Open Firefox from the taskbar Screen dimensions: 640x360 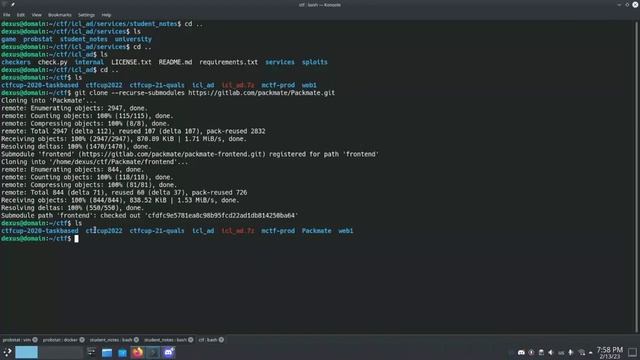(138, 352)
